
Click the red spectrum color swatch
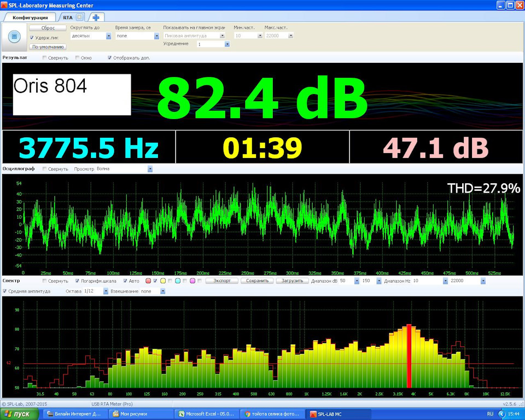point(148,281)
